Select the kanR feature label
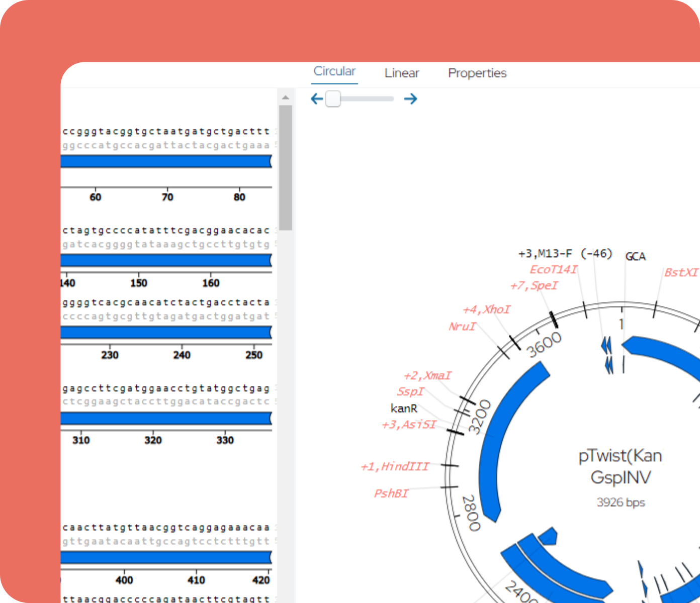 [x=404, y=409]
